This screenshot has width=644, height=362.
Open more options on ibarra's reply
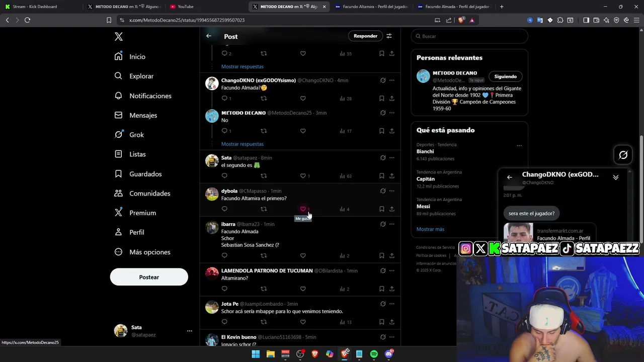coord(392,224)
